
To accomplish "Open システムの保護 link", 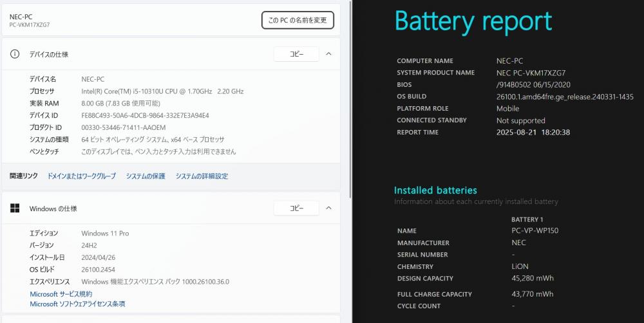I will pos(146,176).
